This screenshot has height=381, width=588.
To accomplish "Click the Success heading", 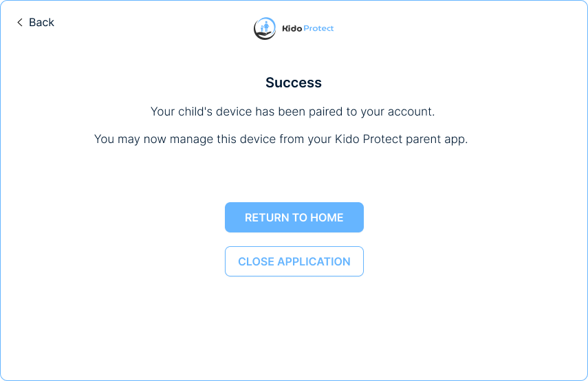I will click(x=294, y=83).
